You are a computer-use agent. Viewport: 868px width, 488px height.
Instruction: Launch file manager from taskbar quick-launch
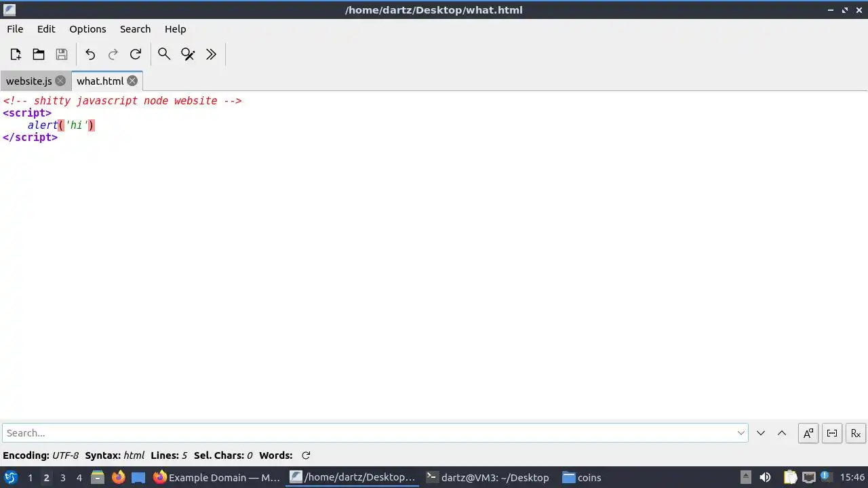(x=98, y=478)
